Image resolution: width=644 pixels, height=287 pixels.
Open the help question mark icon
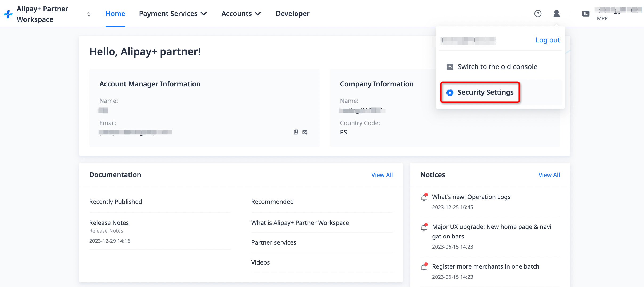(538, 14)
